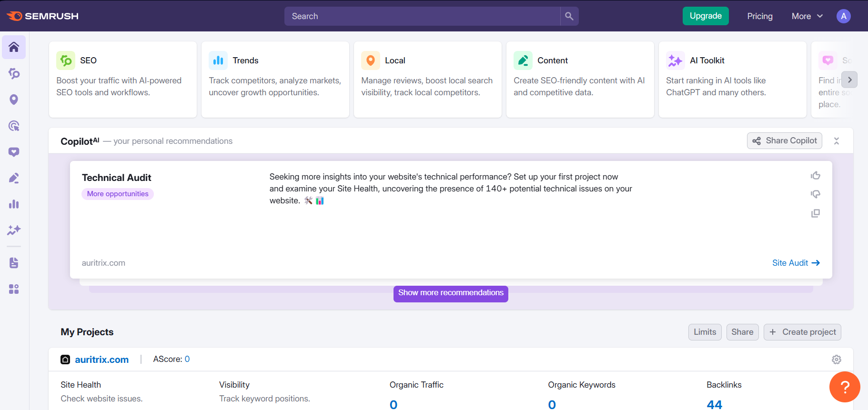Viewport: 868px width, 410px height.
Task: Click the SEO card icon
Action: tap(66, 60)
